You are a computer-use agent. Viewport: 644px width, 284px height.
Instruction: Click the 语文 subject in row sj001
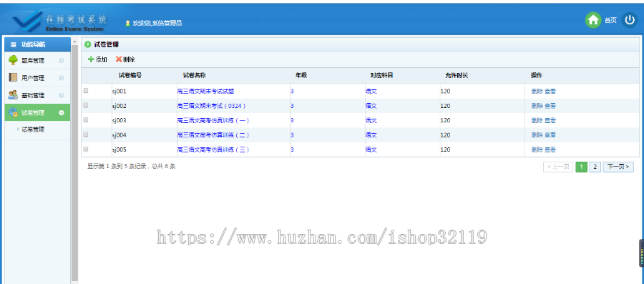[x=371, y=91]
